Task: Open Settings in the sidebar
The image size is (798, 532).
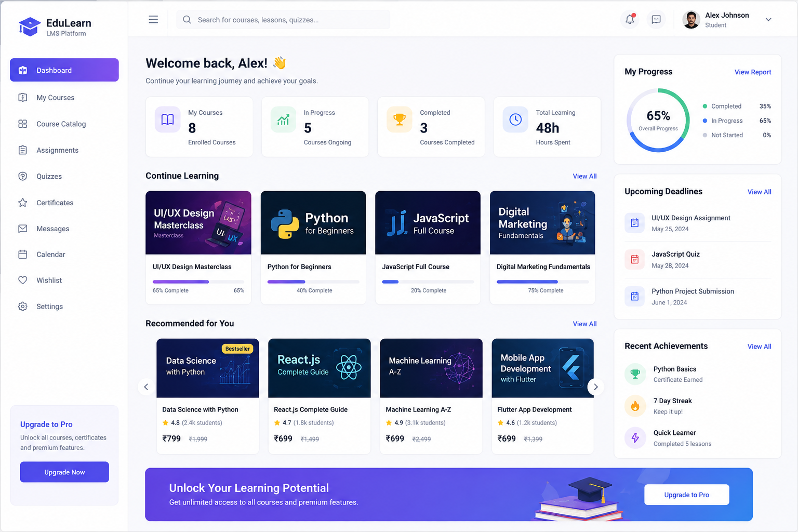Action: (64, 307)
